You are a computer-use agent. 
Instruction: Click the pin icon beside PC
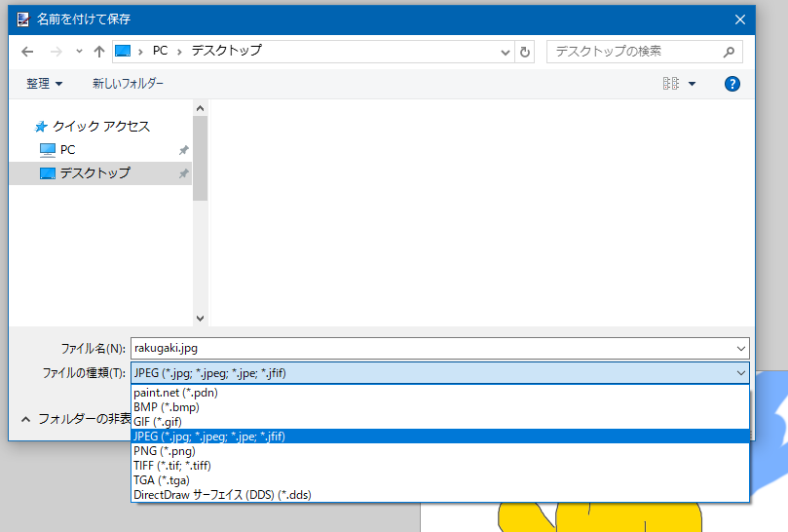(183, 150)
